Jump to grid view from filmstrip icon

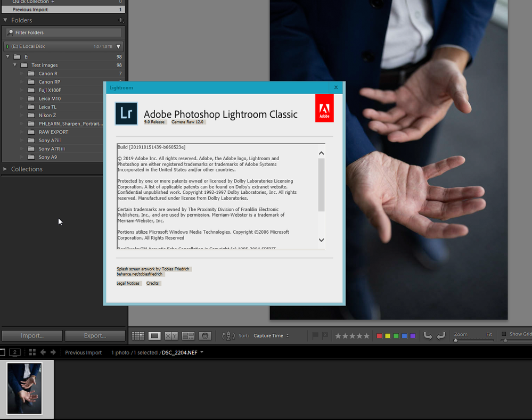pyautogui.click(x=32, y=352)
